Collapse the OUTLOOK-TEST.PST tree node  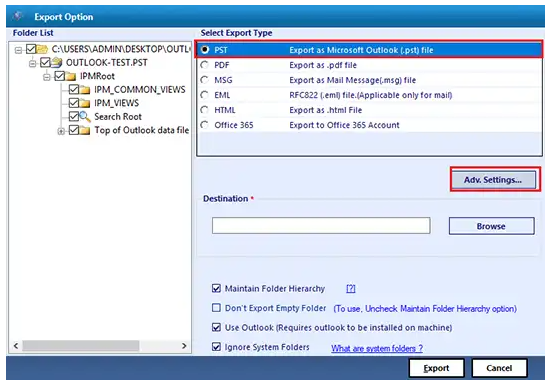pyautogui.click(x=33, y=64)
